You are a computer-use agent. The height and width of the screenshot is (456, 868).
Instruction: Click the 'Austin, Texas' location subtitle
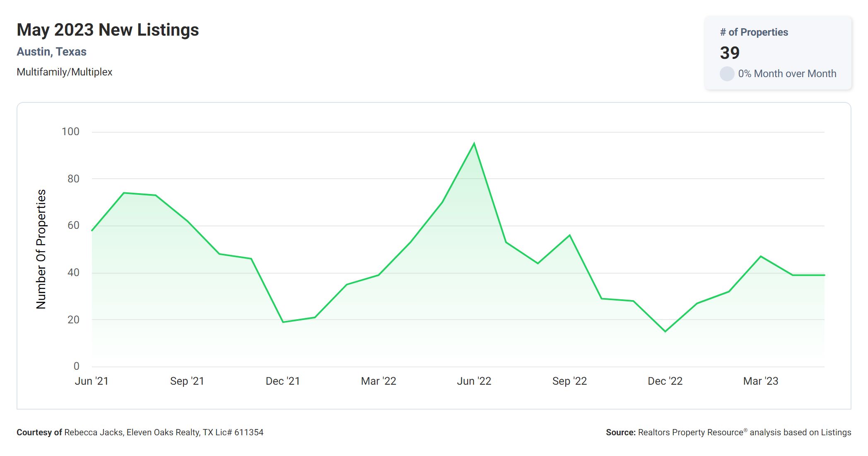click(x=51, y=52)
